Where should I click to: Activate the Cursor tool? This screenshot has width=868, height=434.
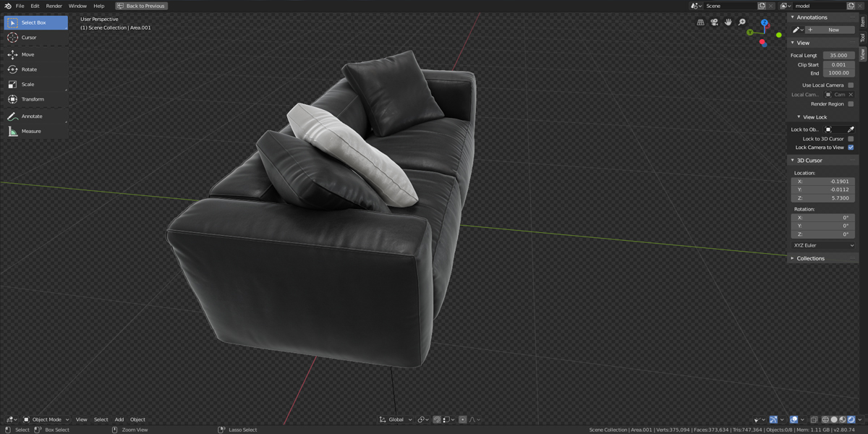pyautogui.click(x=36, y=38)
